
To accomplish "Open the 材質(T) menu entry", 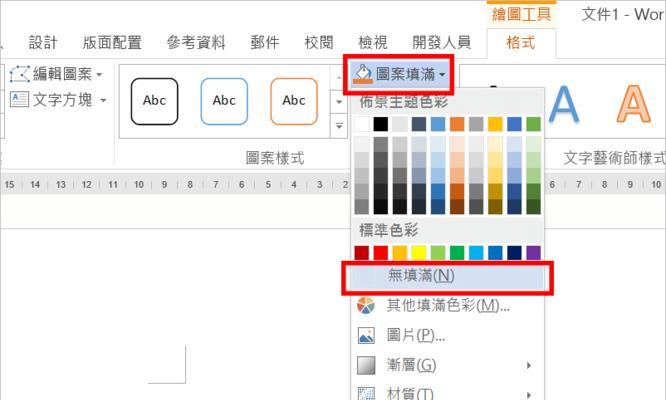I will pos(447,393).
